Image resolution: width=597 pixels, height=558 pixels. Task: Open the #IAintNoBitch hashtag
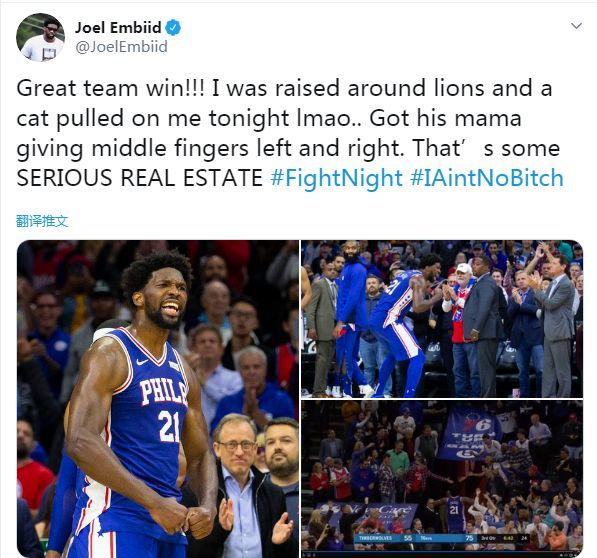pos(487,178)
